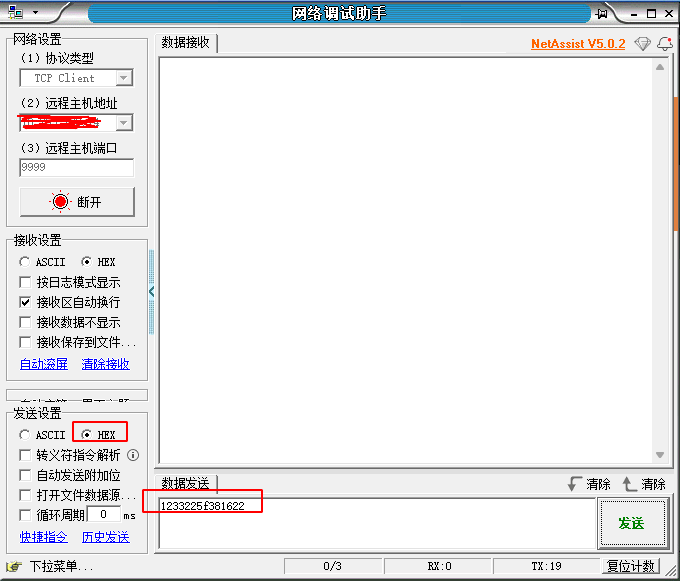This screenshot has width=680, height=581.
Task: Collapse left panel using splitter arrow
Action: (x=152, y=291)
